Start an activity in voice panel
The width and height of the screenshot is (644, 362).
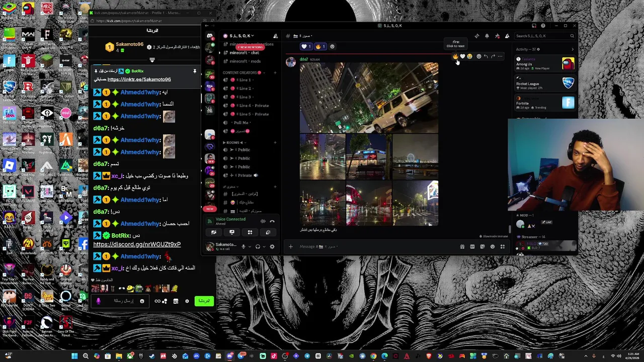(250, 232)
